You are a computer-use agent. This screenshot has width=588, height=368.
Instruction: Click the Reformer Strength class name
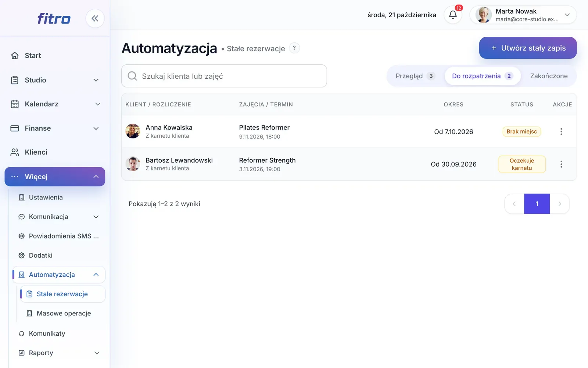tap(267, 160)
